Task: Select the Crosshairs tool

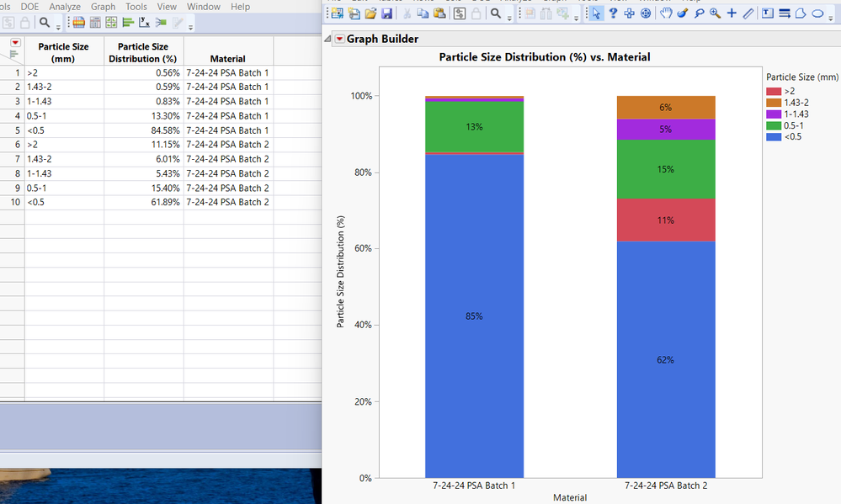Action: point(731,13)
